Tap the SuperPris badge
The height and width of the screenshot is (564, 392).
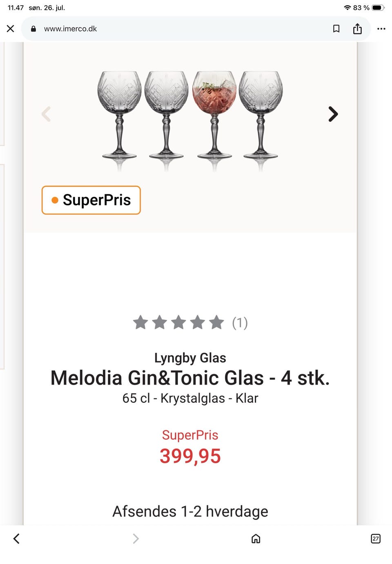point(91,200)
